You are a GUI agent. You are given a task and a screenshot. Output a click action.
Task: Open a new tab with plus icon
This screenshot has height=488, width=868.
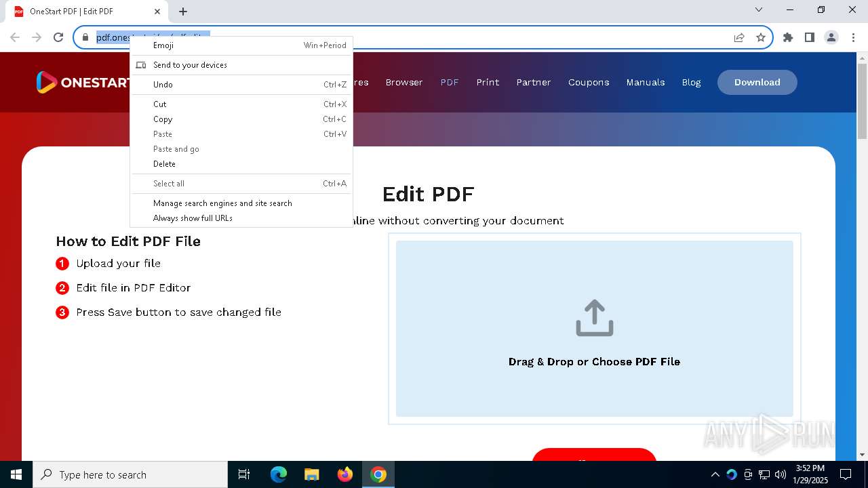click(x=183, y=12)
